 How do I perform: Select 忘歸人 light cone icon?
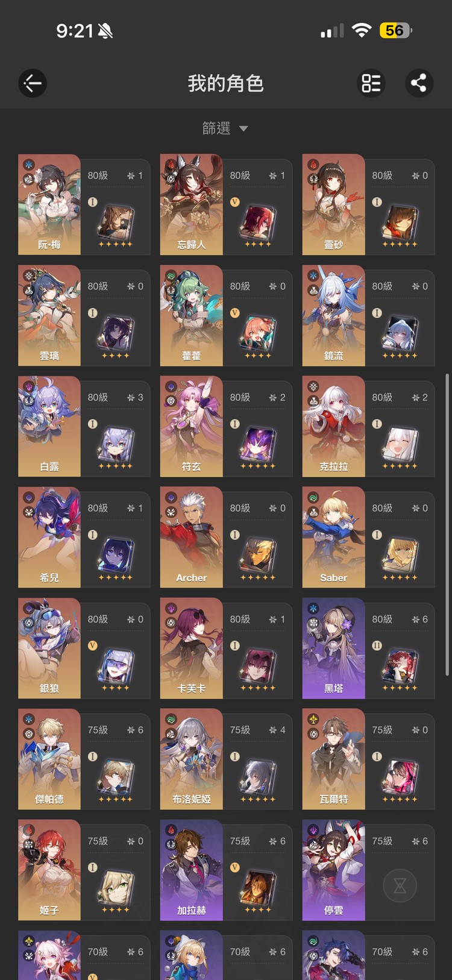pos(258,224)
